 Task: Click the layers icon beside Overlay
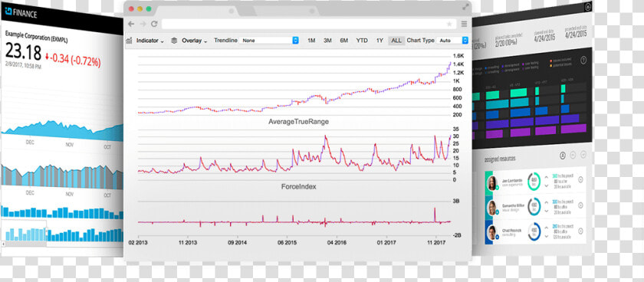[174, 41]
